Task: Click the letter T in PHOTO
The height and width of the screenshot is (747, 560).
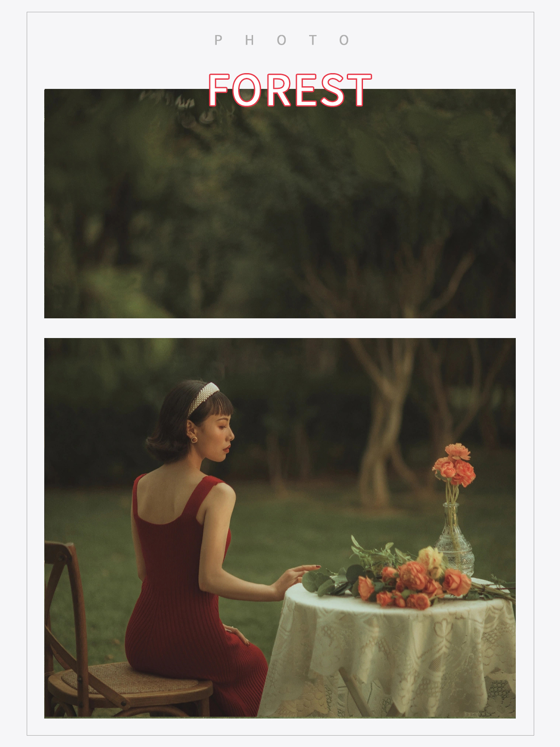Action: (313, 40)
